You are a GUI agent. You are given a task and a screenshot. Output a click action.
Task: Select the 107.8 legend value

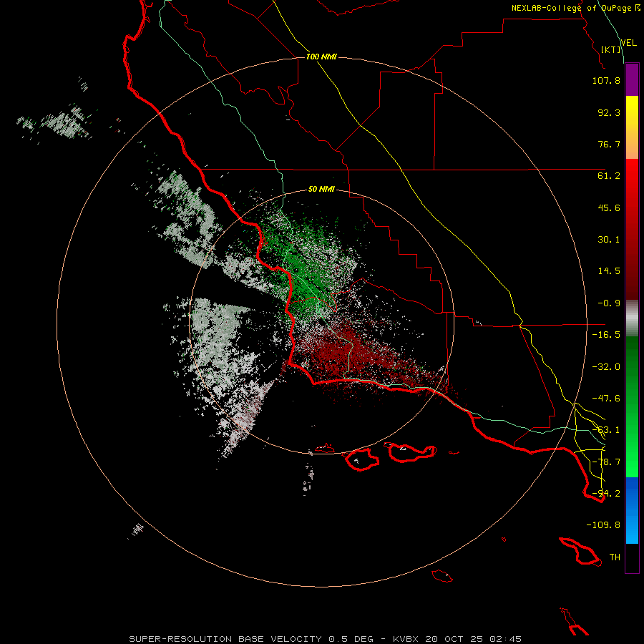[606, 80]
